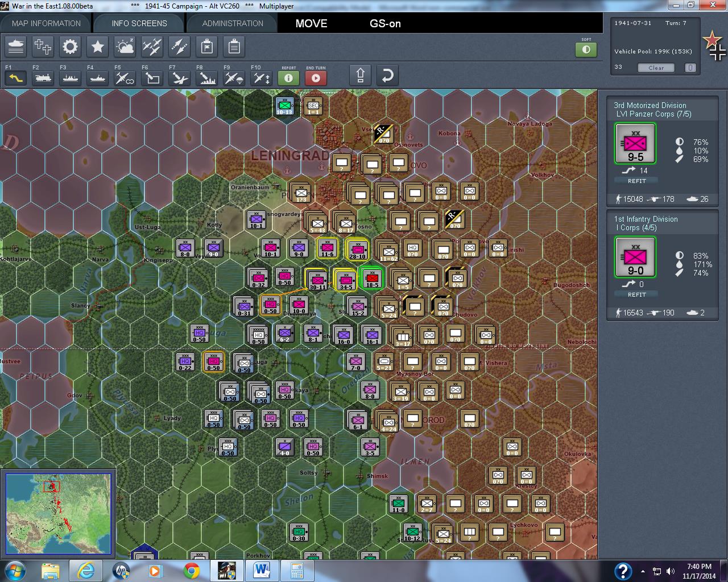Image resolution: width=728 pixels, height=582 pixels.
Task: Select F2 rail transport mode
Action: point(43,78)
